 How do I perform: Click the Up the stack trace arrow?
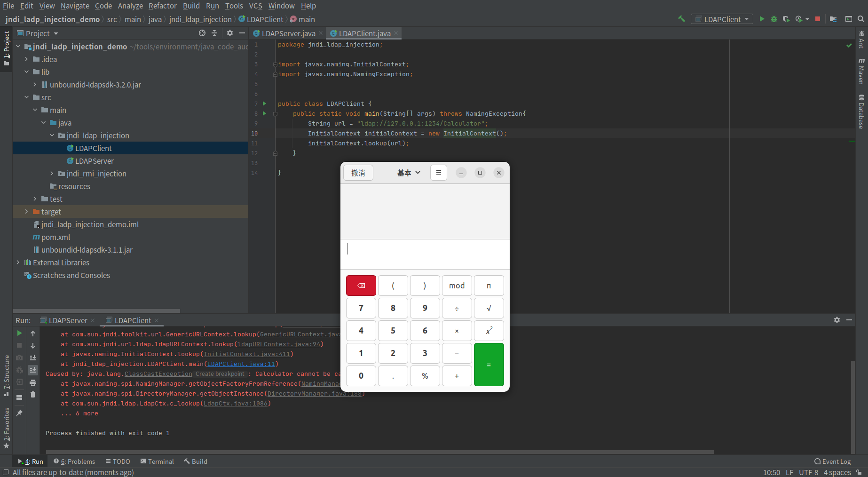click(33, 333)
